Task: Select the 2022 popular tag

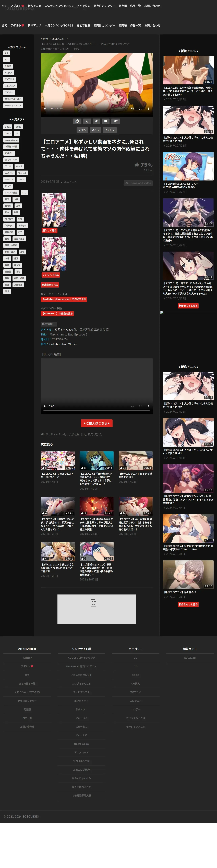Action: point(19,127)
